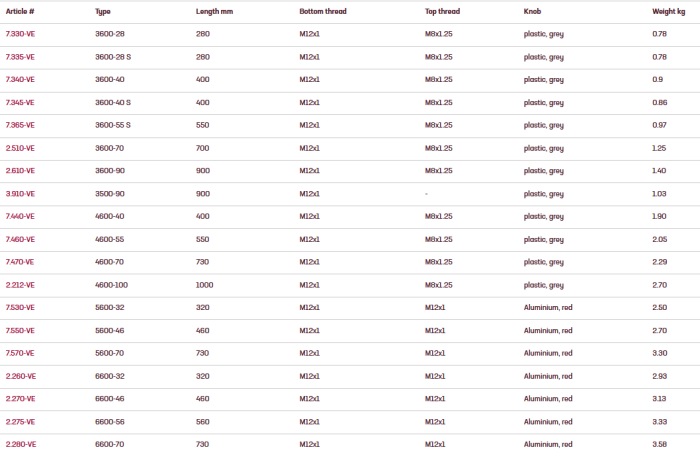
Task: Open article 7.570-VE link
Action: 21,353
